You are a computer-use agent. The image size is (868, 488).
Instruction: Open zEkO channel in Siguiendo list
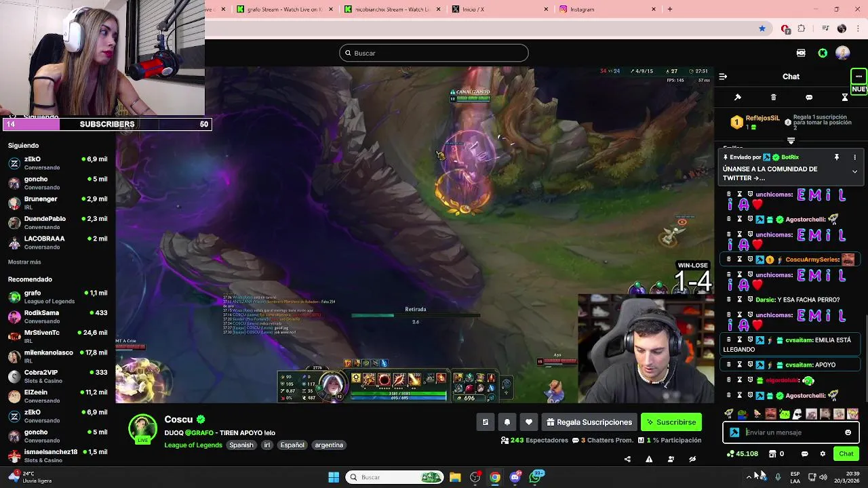pyautogui.click(x=58, y=163)
